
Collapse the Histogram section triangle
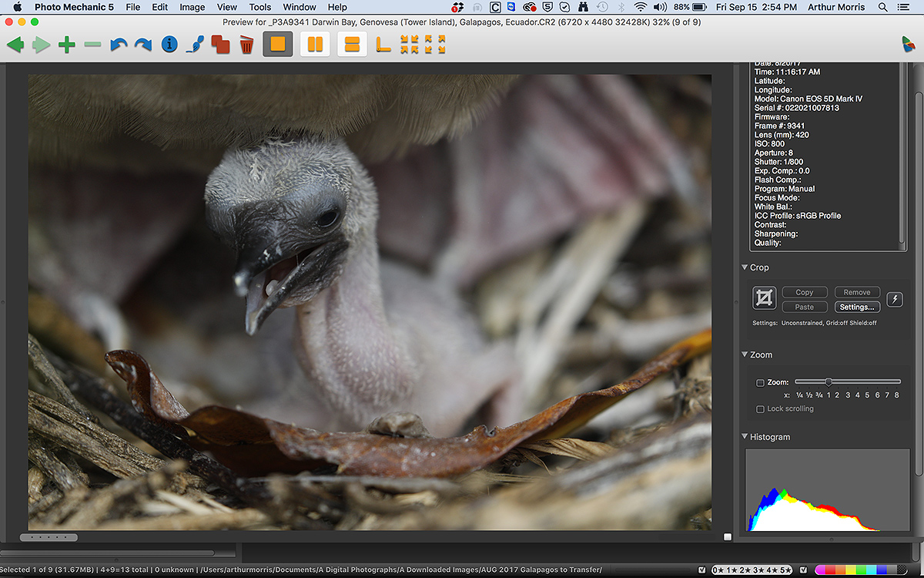pyautogui.click(x=745, y=437)
